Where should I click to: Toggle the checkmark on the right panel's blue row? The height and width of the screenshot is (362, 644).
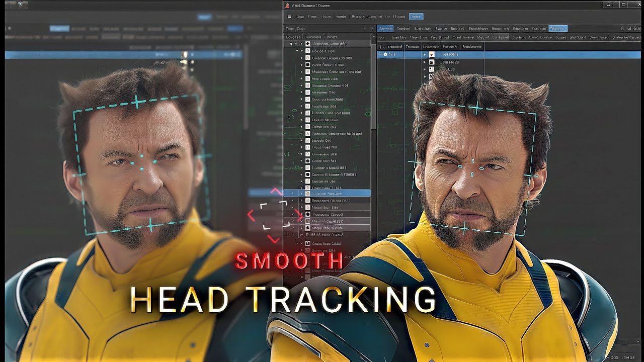coord(380,54)
